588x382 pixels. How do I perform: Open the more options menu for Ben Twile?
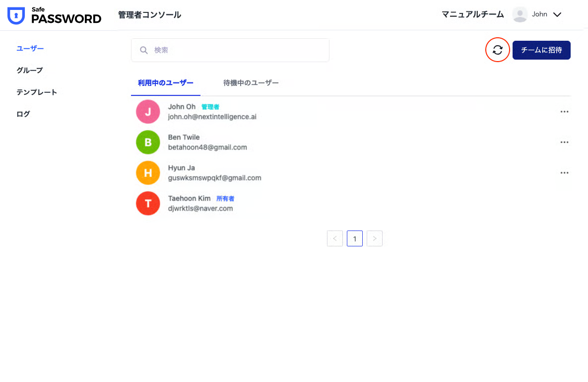(x=564, y=143)
